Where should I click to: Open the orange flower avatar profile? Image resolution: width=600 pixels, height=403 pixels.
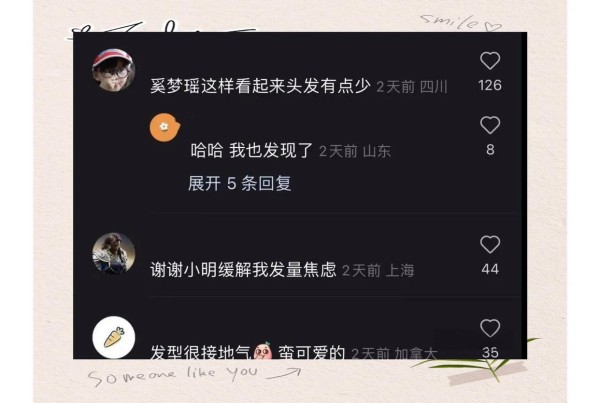point(165,127)
